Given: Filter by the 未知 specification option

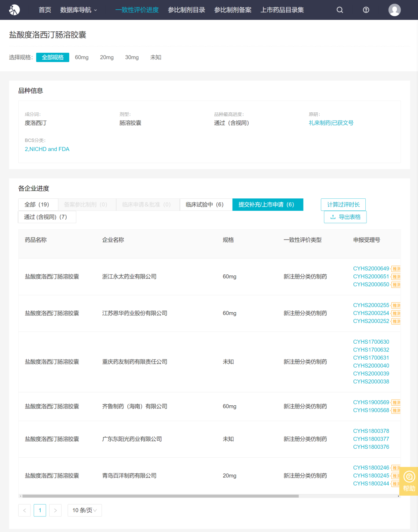Looking at the screenshot, I should [x=156, y=57].
